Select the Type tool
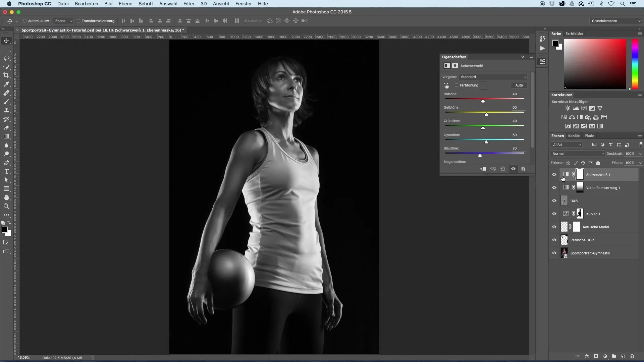The image size is (644, 362). click(6, 171)
